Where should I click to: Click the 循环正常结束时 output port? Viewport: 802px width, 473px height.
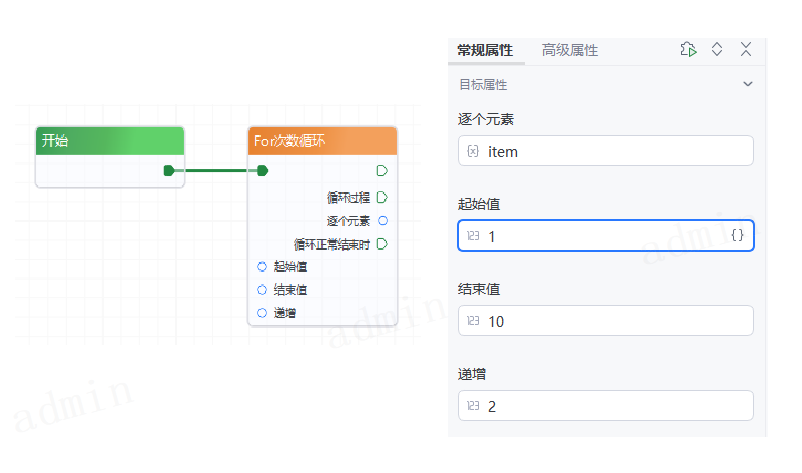coord(382,244)
